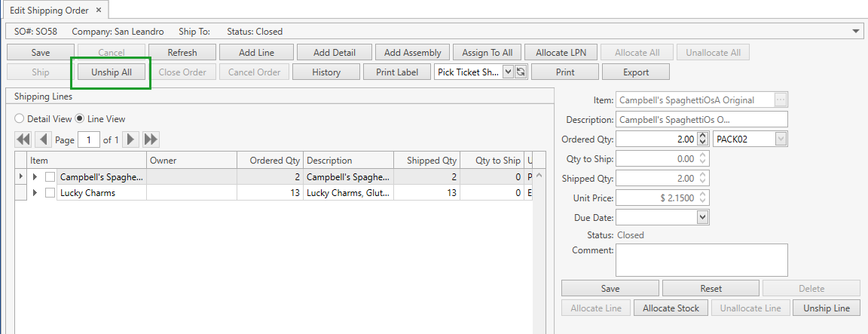The height and width of the screenshot is (334, 868).
Task: Check the Campbell's Spaghettios row checkbox
Action: [x=50, y=177]
